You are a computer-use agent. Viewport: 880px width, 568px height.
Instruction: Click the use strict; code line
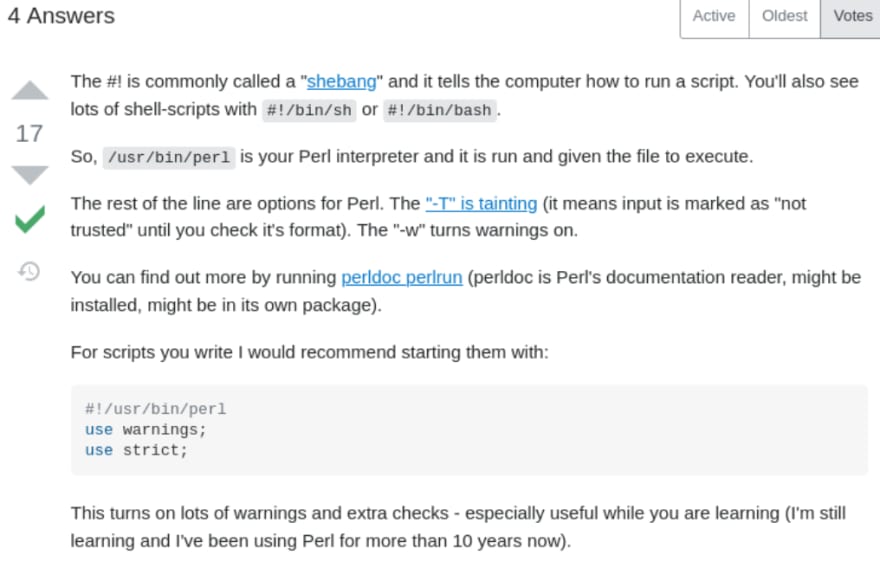tap(136, 450)
